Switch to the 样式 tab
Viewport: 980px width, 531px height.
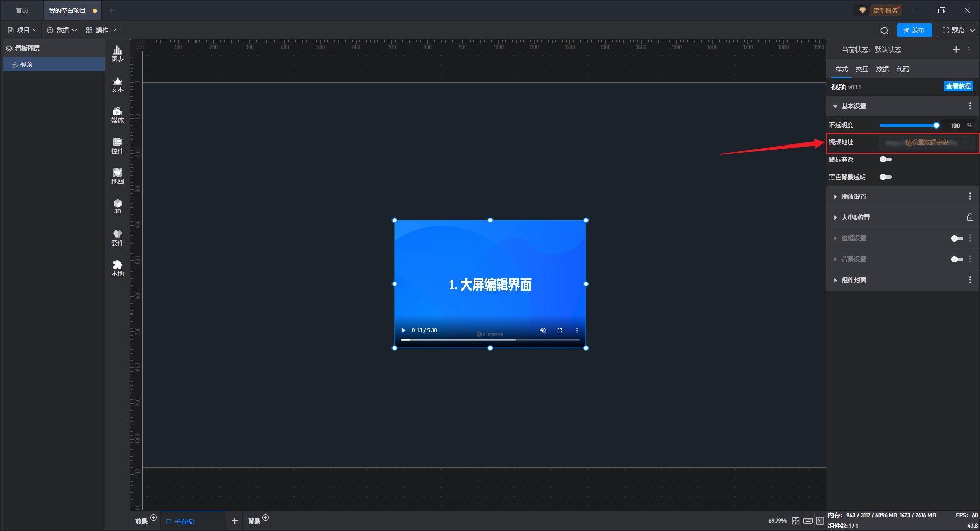coord(841,69)
